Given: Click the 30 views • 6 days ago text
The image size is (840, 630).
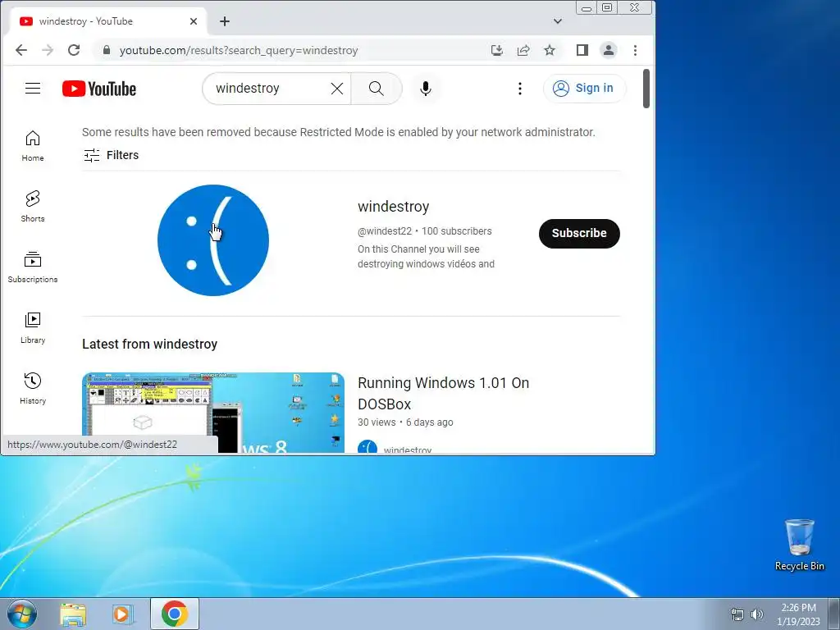Looking at the screenshot, I should [x=405, y=422].
